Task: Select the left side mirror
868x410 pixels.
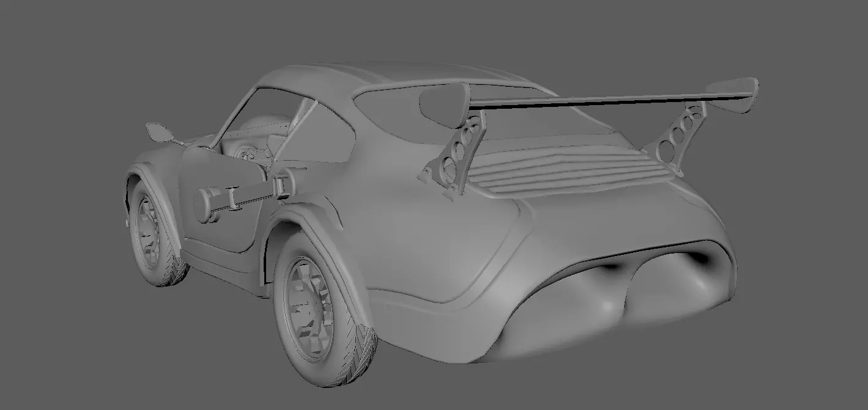Action: 160,133
